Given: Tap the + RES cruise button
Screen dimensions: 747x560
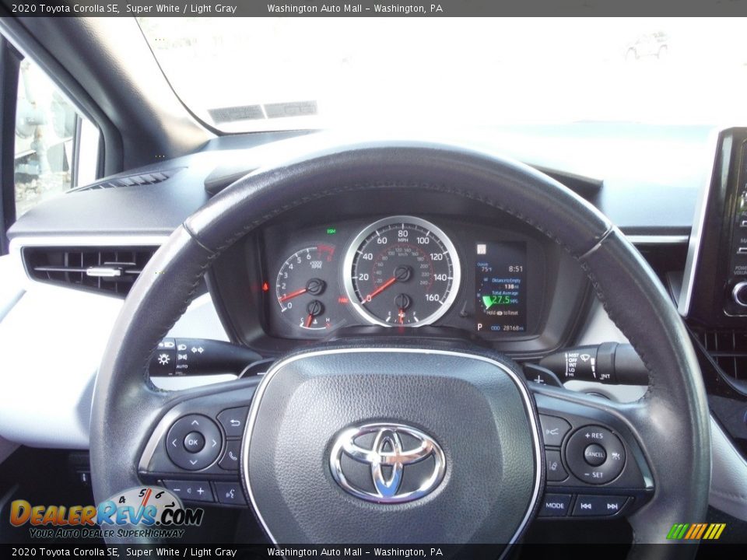Looking at the screenshot, I should click(594, 436).
